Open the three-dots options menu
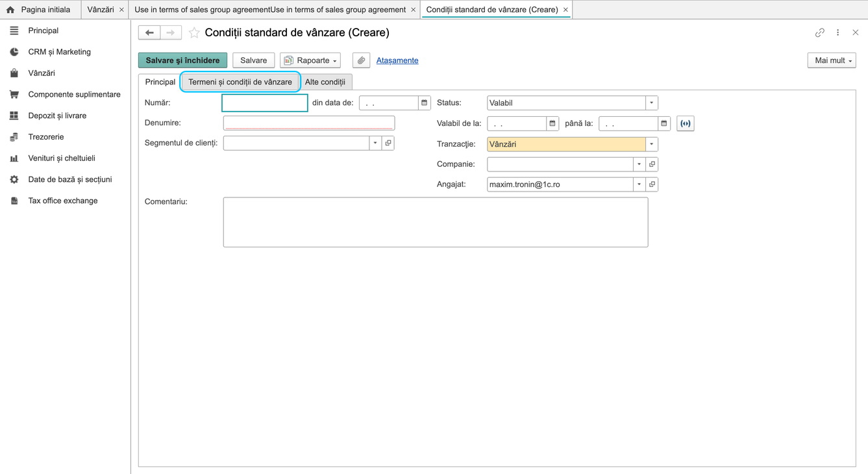This screenshot has width=868, height=474. [x=838, y=32]
